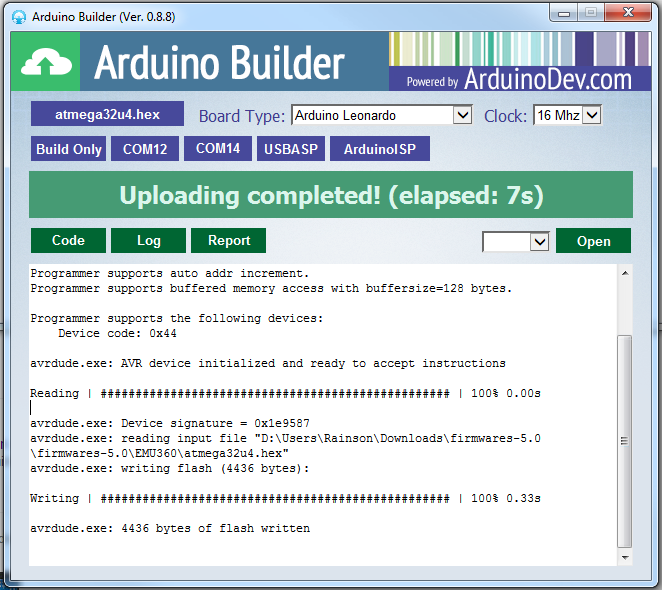662x590 pixels.
Task: Click the Arduino Builder title bar app icon
Action: point(19,17)
